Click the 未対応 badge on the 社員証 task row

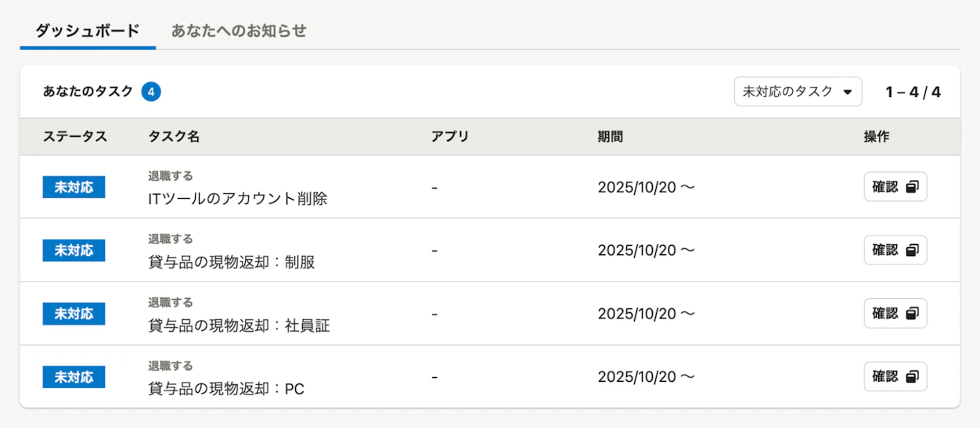point(74,314)
